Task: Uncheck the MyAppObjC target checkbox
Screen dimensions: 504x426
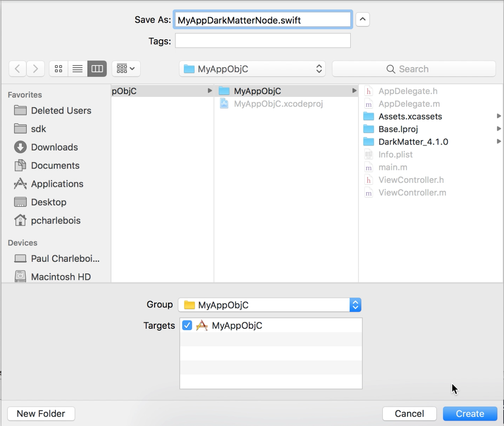Action: pyautogui.click(x=187, y=325)
